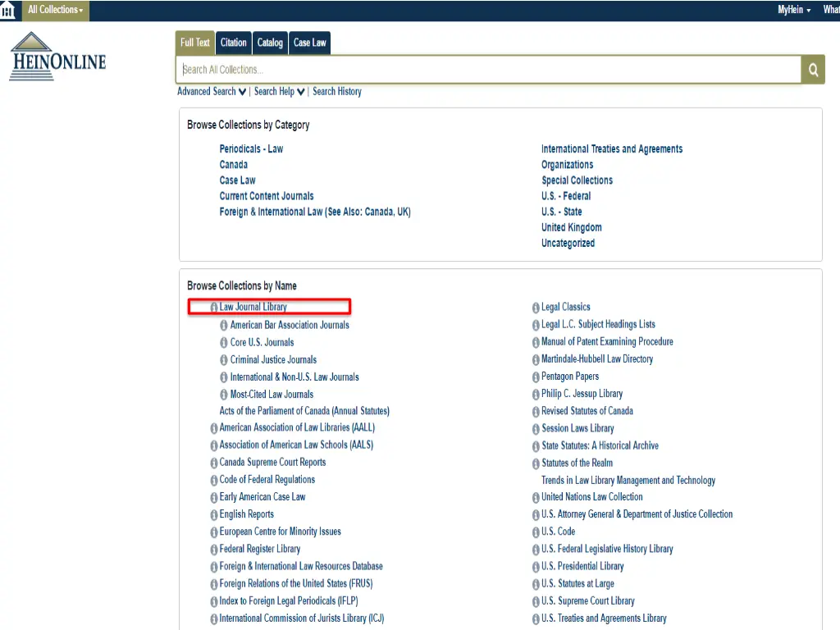This screenshot has width=840, height=630.
Task: Click the search magnifier button
Action: tap(813, 70)
